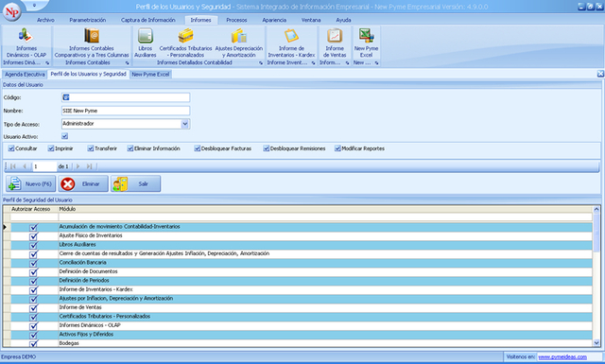Uncheck access for Conciliación Bancaria module

34,263
